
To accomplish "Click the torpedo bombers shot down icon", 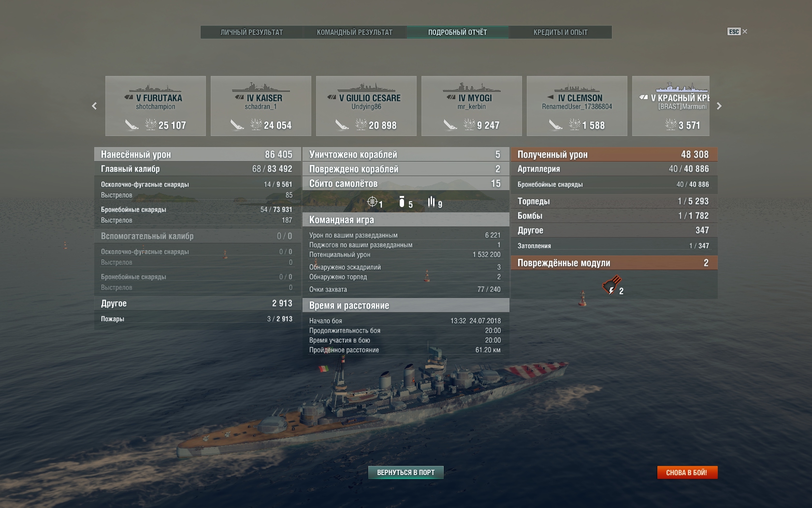I will point(431,202).
